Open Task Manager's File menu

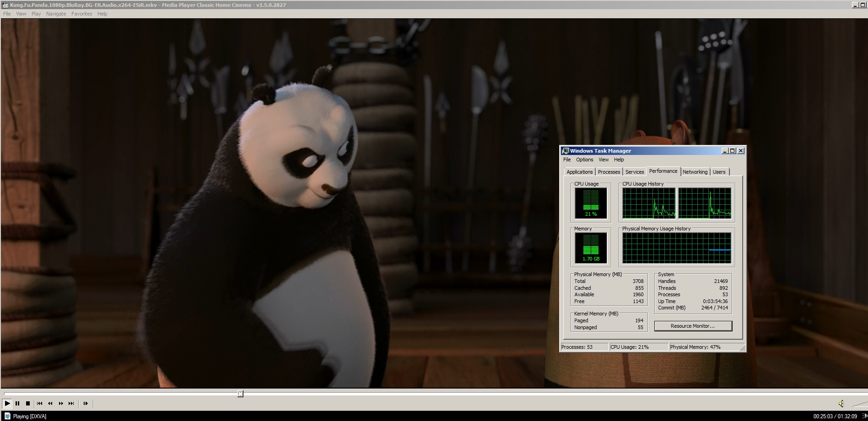tap(567, 160)
